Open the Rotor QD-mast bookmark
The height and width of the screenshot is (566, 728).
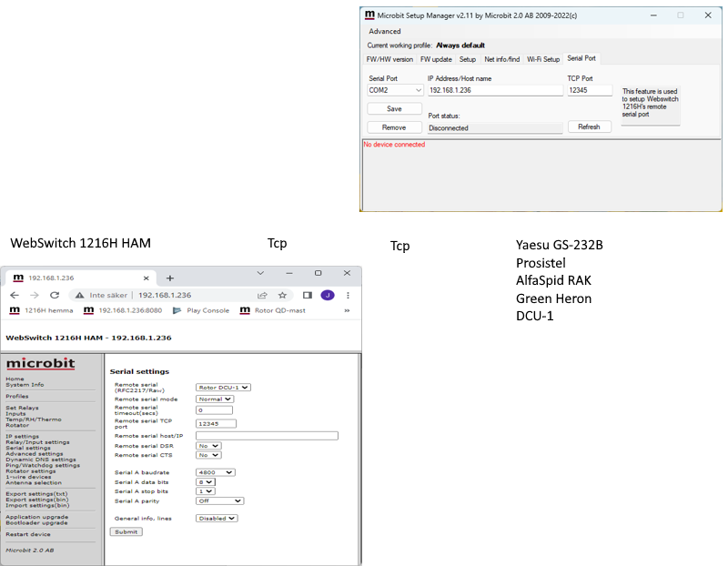(272, 310)
